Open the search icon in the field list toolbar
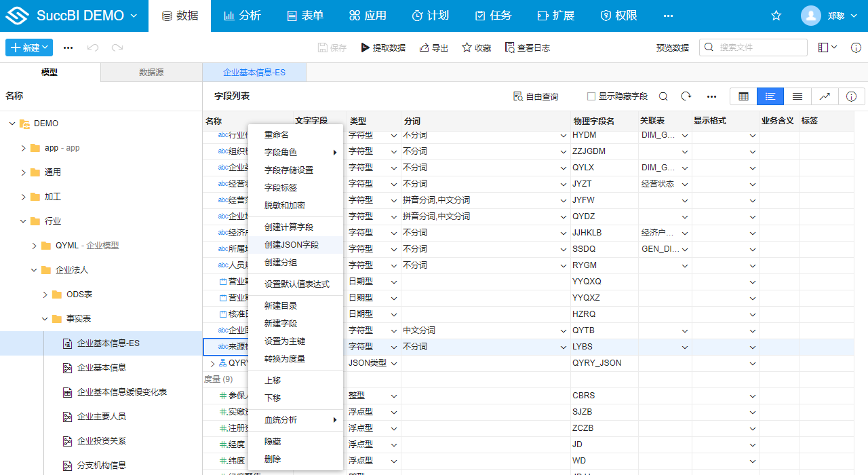868x475 pixels. pyautogui.click(x=663, y=96)
